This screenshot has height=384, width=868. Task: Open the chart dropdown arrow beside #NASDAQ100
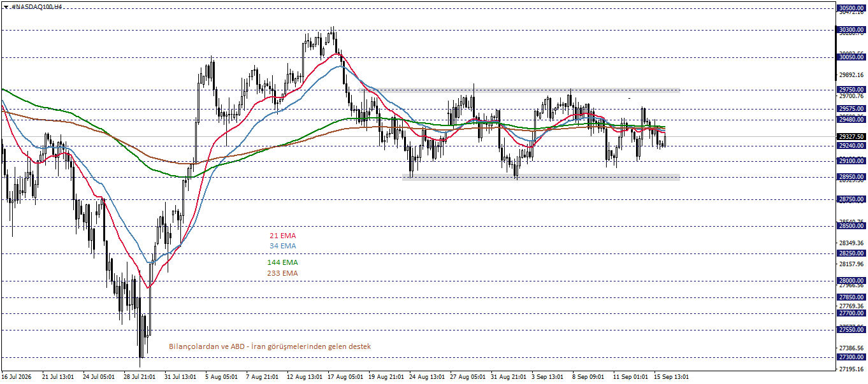[5, 6]
